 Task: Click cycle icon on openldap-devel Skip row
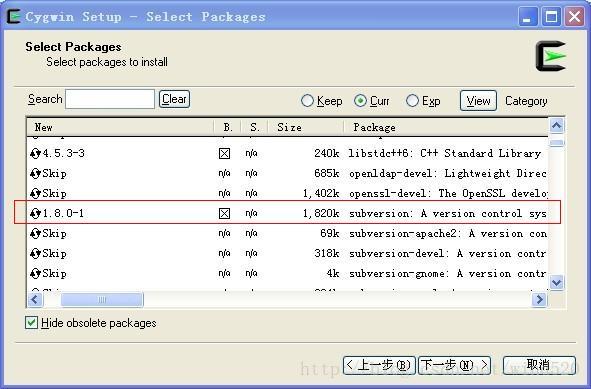35,173
